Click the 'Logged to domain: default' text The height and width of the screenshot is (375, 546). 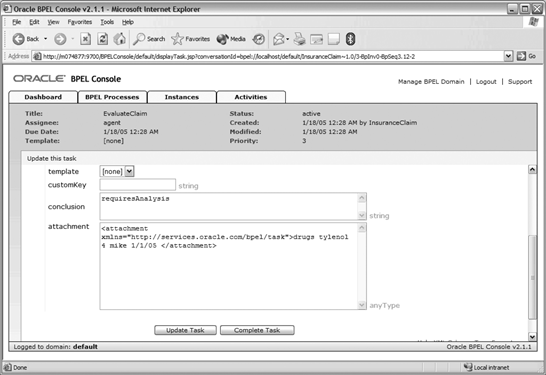pos(56,347)
